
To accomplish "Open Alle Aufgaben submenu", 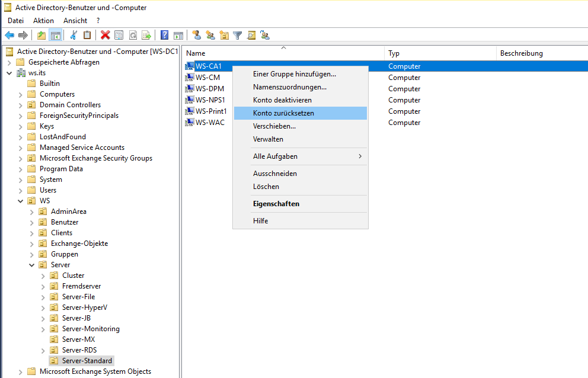I will [301, 156].
